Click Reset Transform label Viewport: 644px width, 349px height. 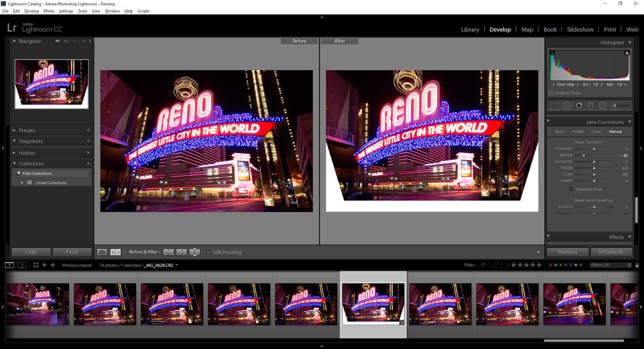point(589,142)
